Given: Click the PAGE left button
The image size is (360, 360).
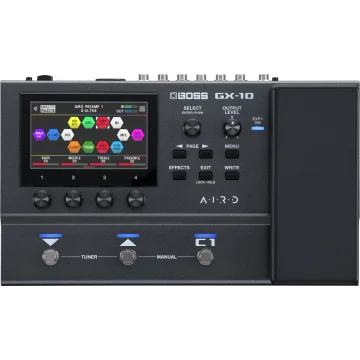Looking at the screenshot, I should [179, 154].
